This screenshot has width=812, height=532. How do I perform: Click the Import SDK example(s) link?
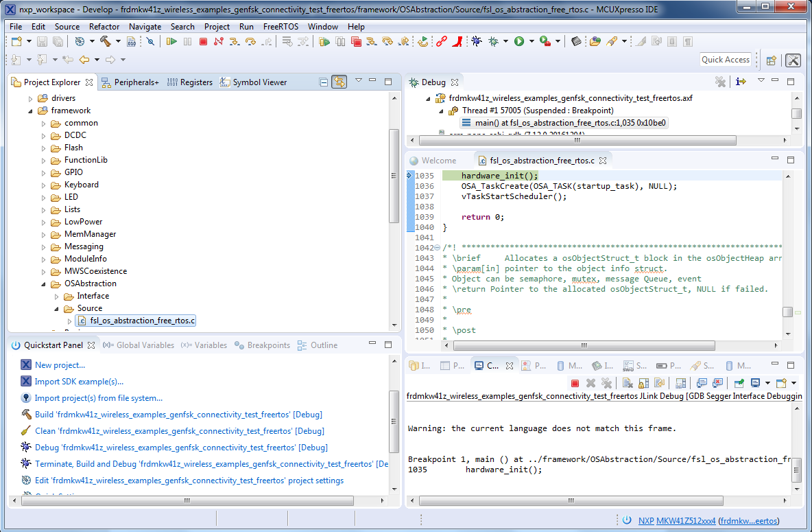(x=79, y=382)
